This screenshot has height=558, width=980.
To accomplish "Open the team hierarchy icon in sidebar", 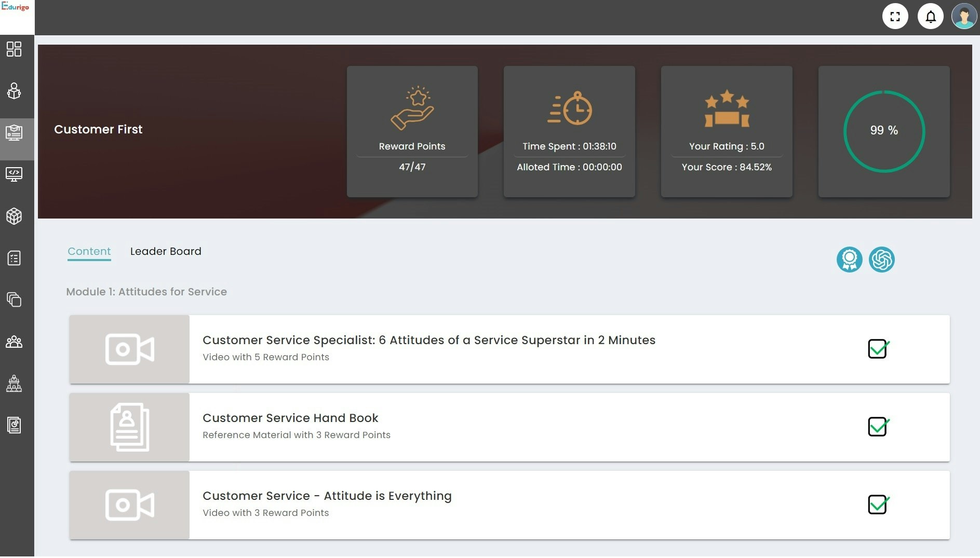I will point(14,384).
